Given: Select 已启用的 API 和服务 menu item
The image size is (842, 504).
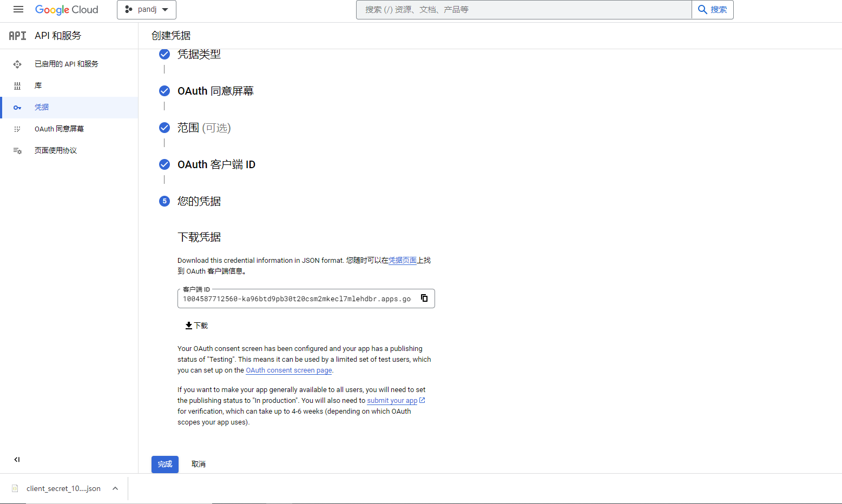Looking at the screenshot, I should point(66,64).
